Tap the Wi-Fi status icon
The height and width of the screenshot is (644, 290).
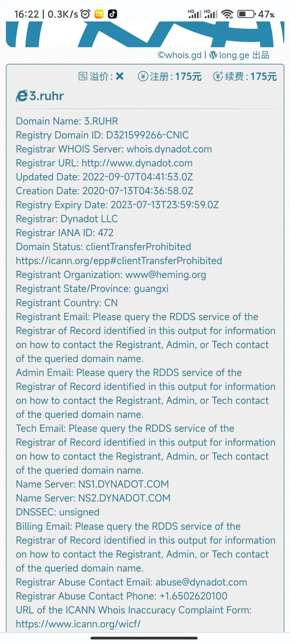click(227, 14)
